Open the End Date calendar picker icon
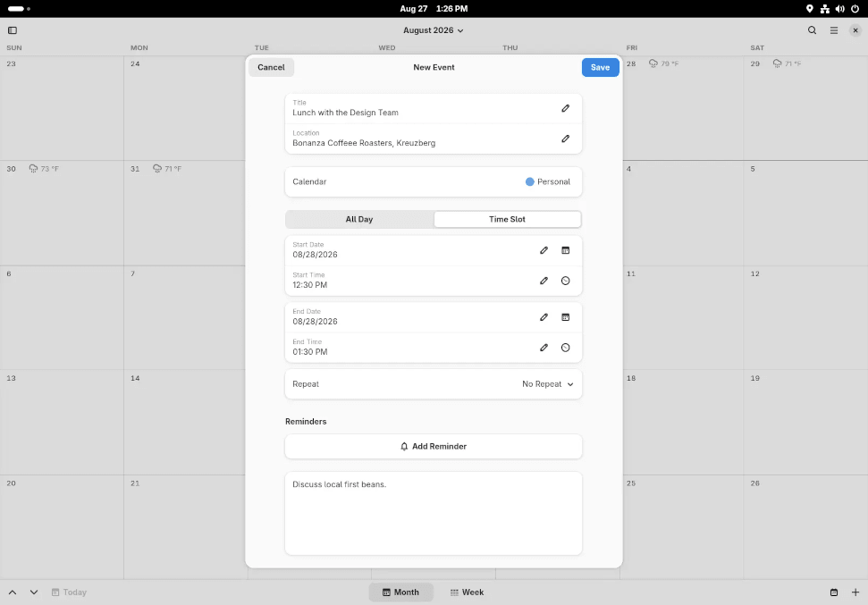This screenshot has width=868, height=605. point(565,317)
